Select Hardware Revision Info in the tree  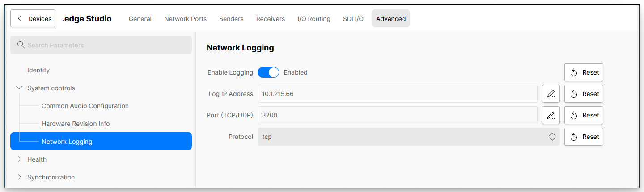tap(76, 124)
